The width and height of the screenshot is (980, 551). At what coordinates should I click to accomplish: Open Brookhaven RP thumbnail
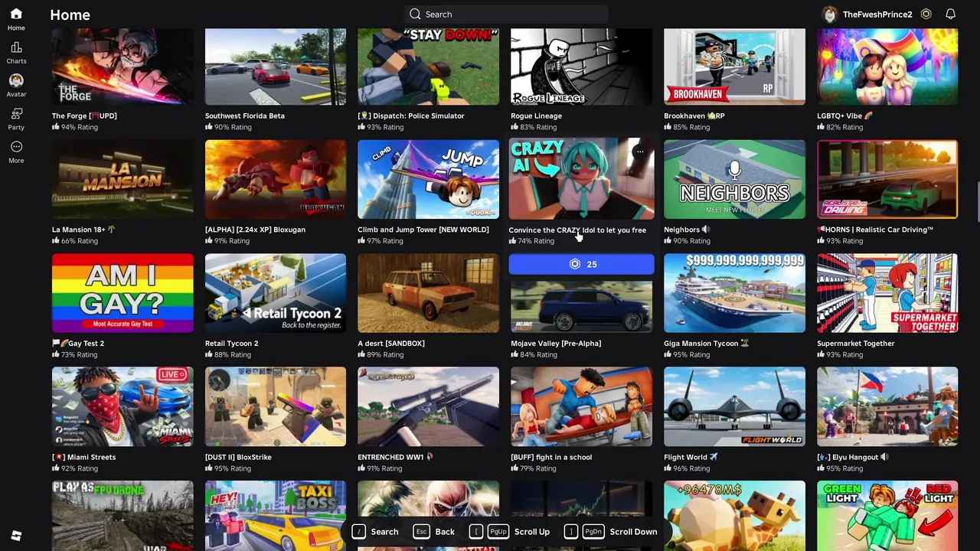(x=734, y=67)
